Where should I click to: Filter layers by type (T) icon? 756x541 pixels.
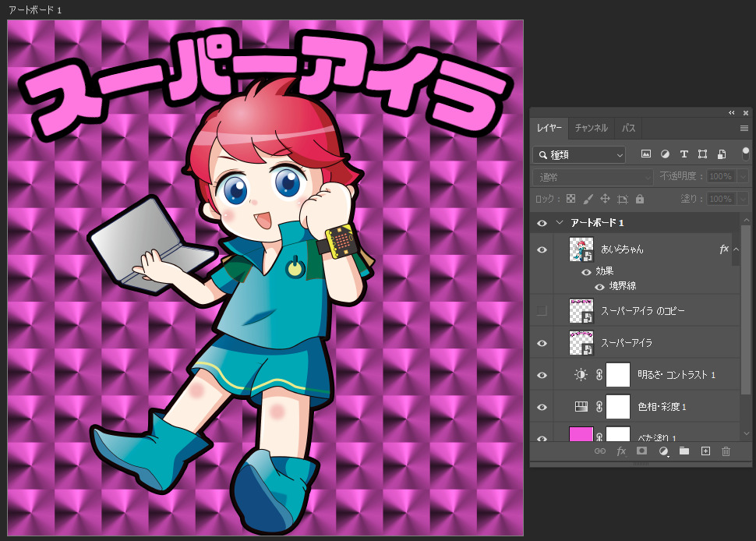click(684, 154)
